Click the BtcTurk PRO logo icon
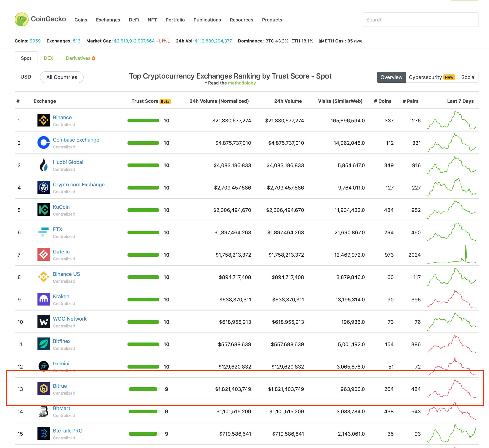This screenshot has height=448, width=489. click(44, 433)
